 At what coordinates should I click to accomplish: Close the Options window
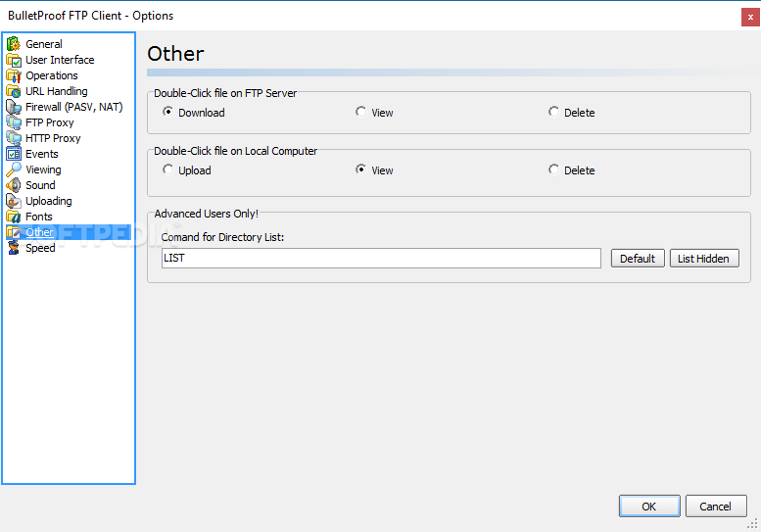tap(750, 17)
